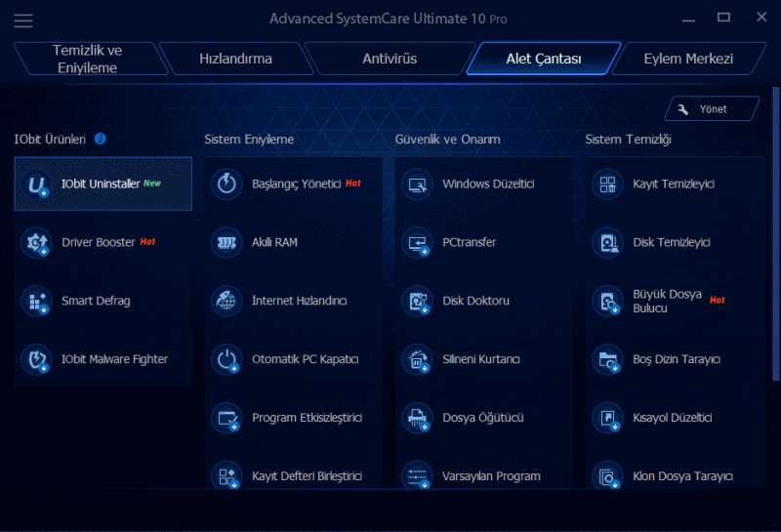Image resolution: width=781 pixels, height=532 pixels.
Task: Click the IObit Uninstaller label
Action: (x=101, y=184)
